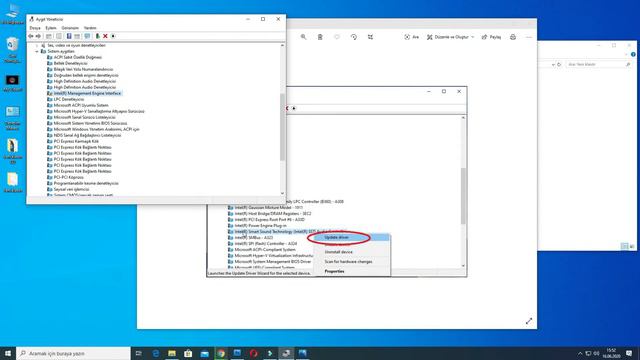Select Intel(R) Management Engine Interface device

click(87, 93)
